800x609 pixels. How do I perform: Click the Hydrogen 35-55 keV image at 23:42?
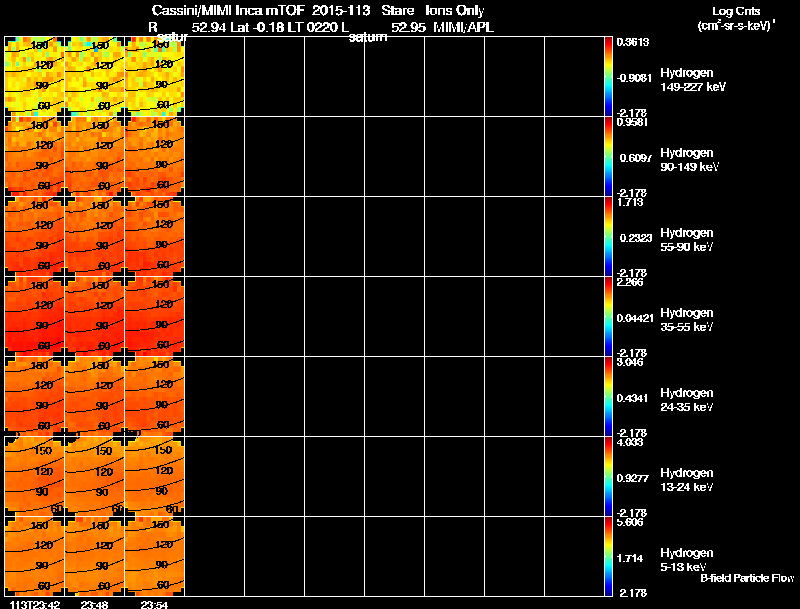point(34,317)
